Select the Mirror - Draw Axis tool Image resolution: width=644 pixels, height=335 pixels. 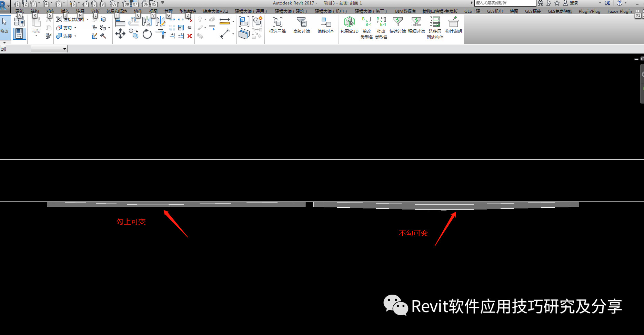(161, 22)
